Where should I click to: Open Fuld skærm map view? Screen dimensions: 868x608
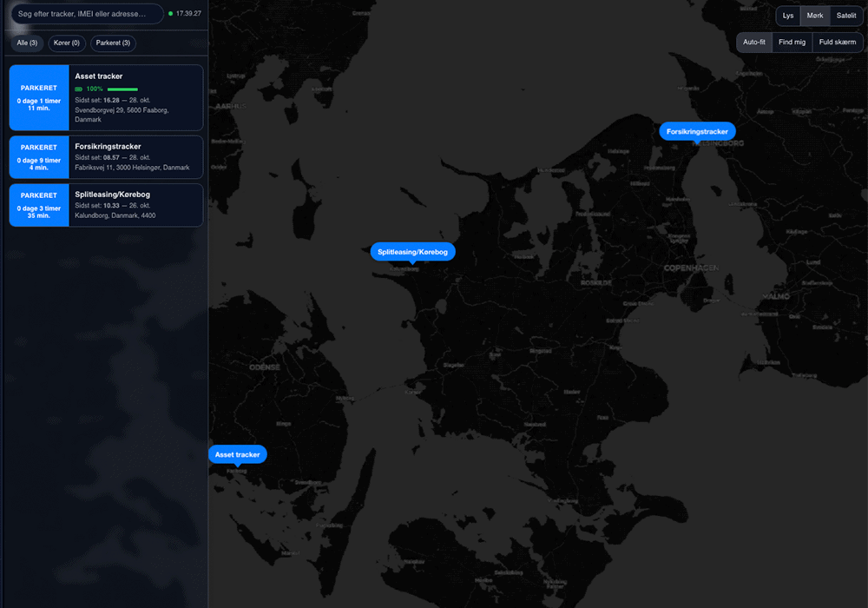click(838, 42)
